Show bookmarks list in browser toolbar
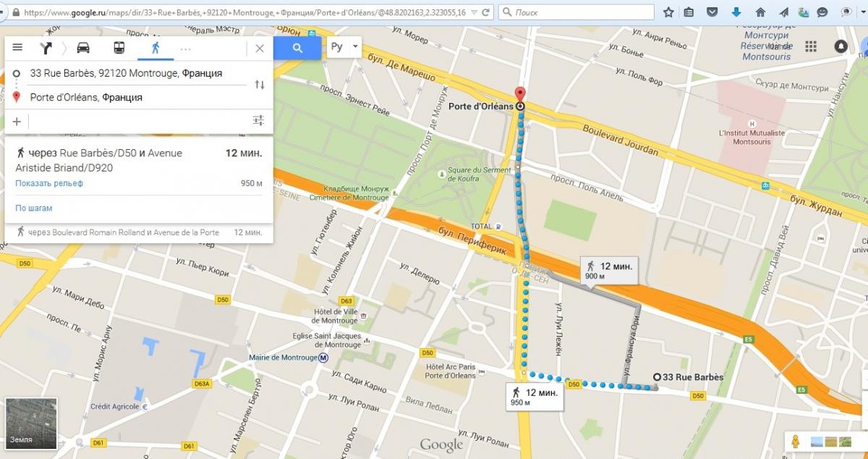Viewport: 868px width, 459px height. click(689, 12)
